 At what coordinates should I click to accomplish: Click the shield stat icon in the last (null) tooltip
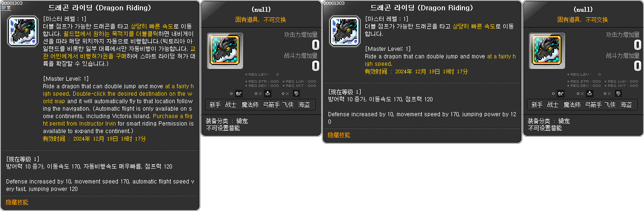618,94
